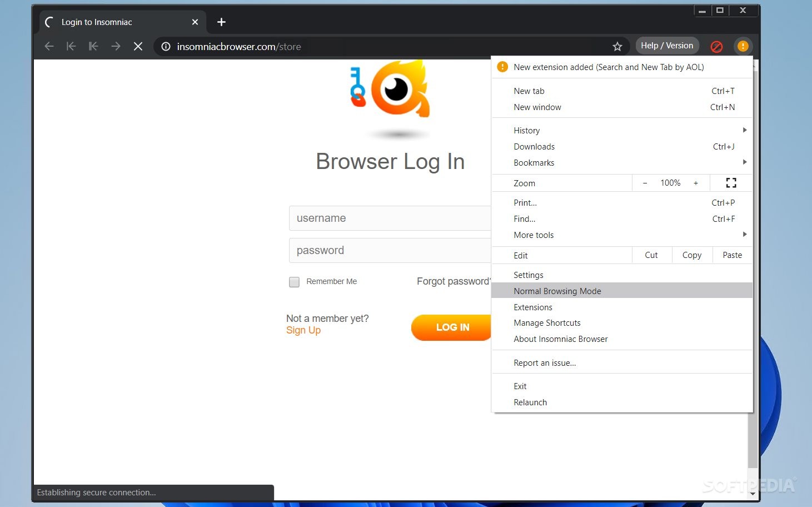
Task: Focus the password input field
Action: [390, 250]
